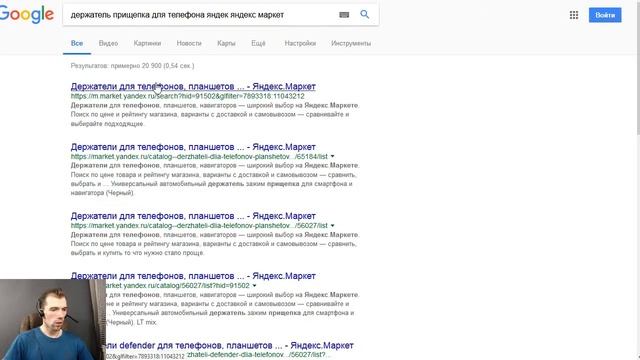Click the webcam video overlay thumbnail
Screen dimensions: 640x360
(53, 320)
